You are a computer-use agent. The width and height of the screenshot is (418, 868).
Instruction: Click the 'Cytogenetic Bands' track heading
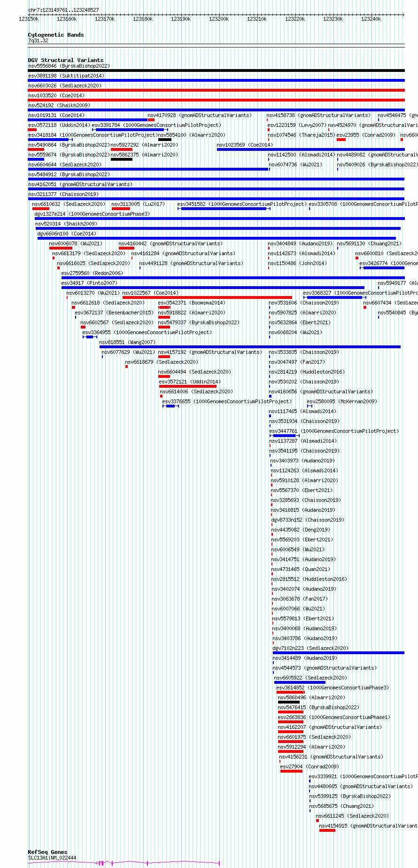[56, 35]
